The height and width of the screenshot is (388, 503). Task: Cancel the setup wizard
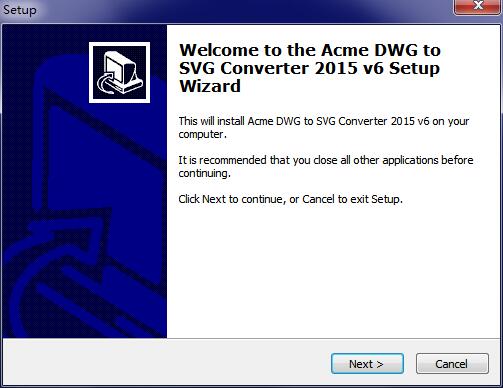452,363
